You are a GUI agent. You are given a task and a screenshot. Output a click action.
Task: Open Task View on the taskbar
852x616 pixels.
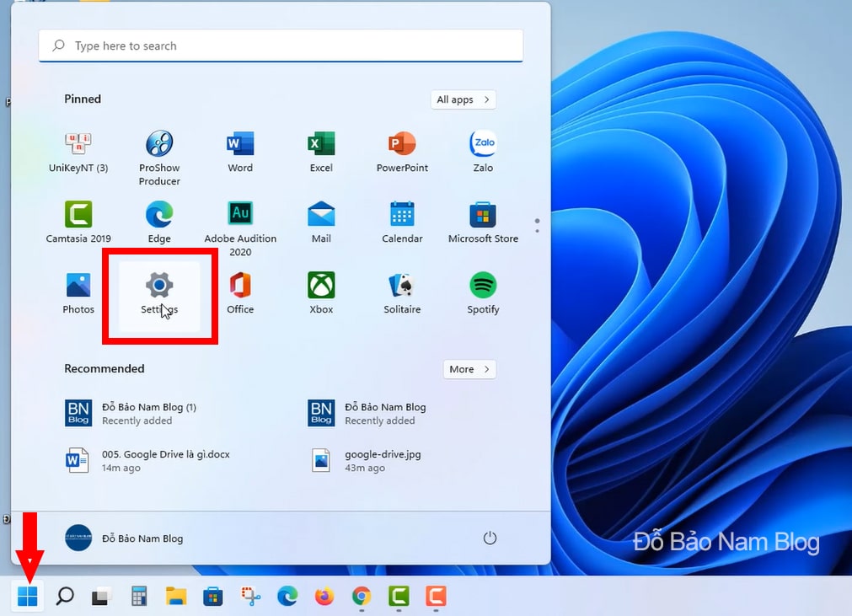[102, 596]
